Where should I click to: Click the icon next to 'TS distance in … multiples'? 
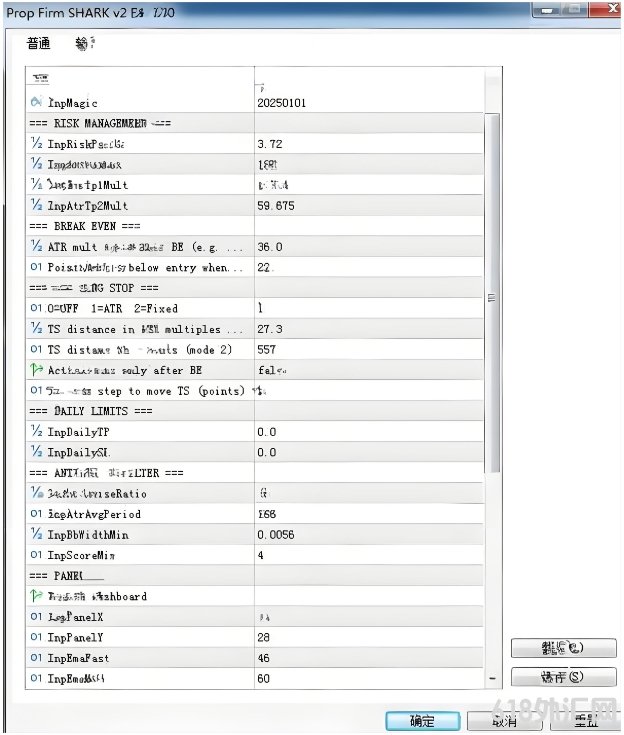(x=36, y=328)
